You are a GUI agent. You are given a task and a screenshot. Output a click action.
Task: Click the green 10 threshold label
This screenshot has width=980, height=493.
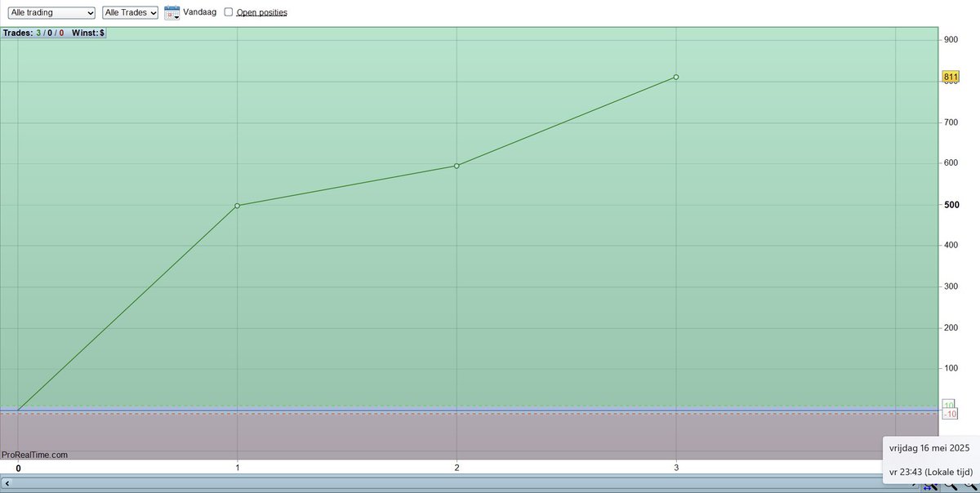click(x=949, y=404)
